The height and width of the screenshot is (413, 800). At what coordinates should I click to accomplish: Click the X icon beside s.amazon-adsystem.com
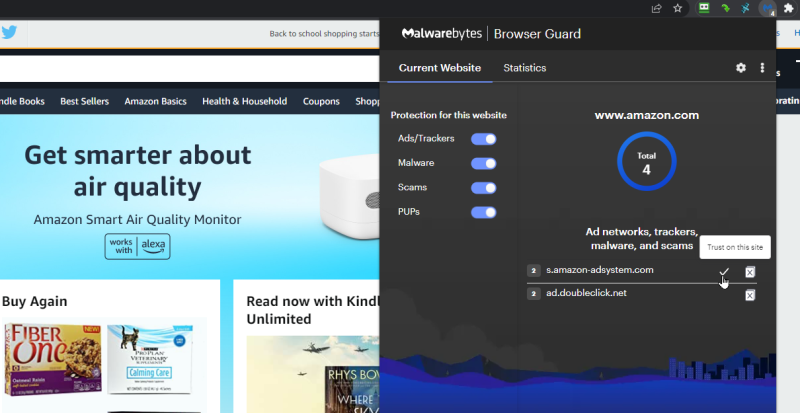[750, 272]
